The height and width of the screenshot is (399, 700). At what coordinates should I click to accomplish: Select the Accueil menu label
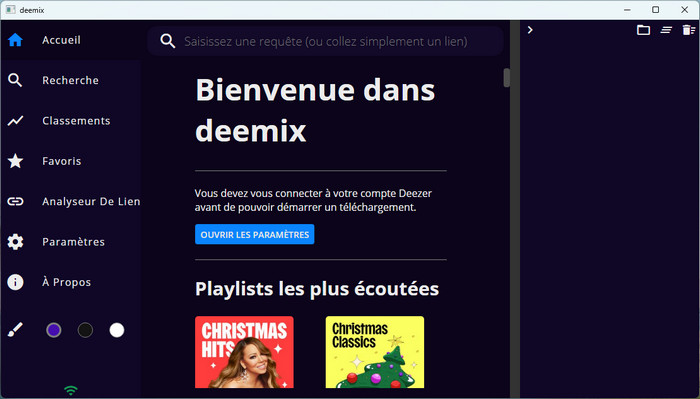62,40
